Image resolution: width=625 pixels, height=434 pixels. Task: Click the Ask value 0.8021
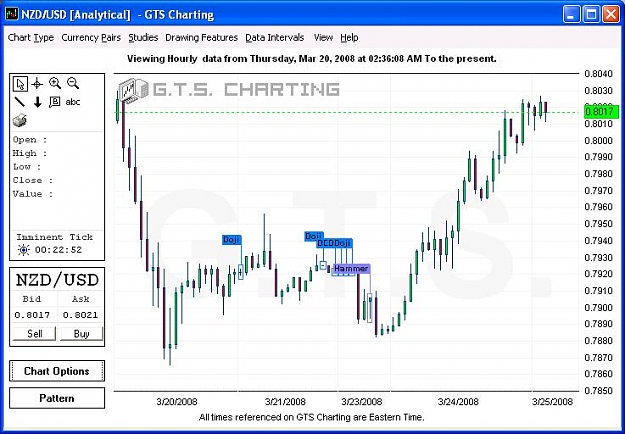pyautogui.click(x=80, y=315)
